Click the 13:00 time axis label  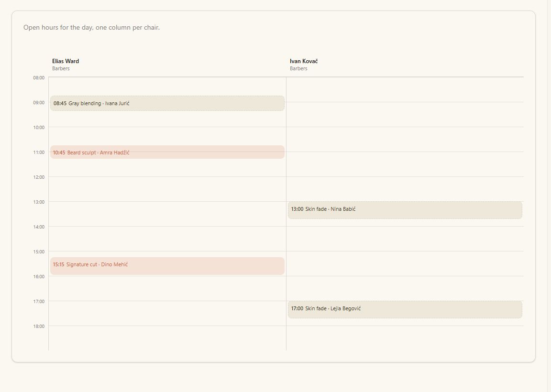coord(39,202)
